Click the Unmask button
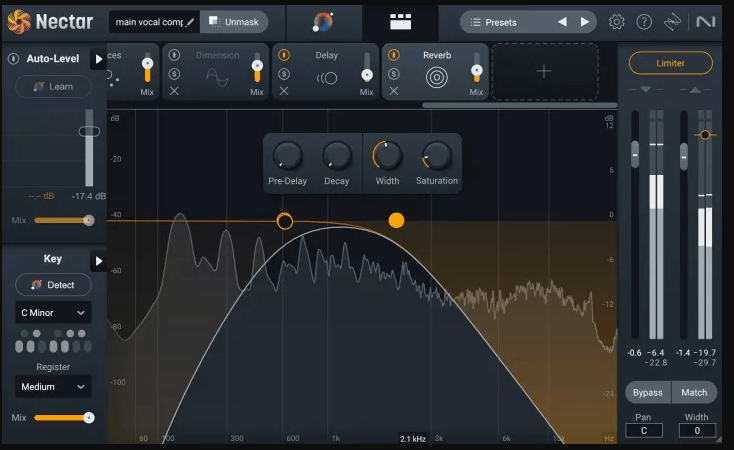 pos(234,22)
